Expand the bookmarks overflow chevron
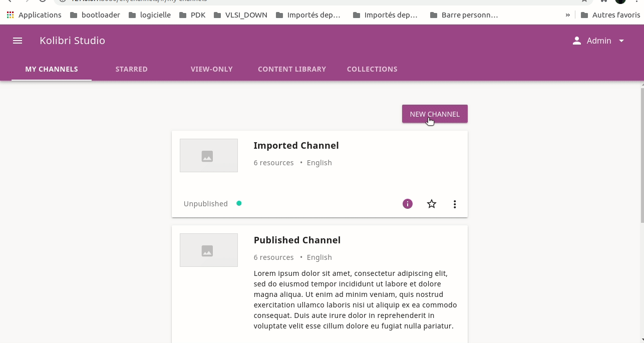 coord(567,15)
